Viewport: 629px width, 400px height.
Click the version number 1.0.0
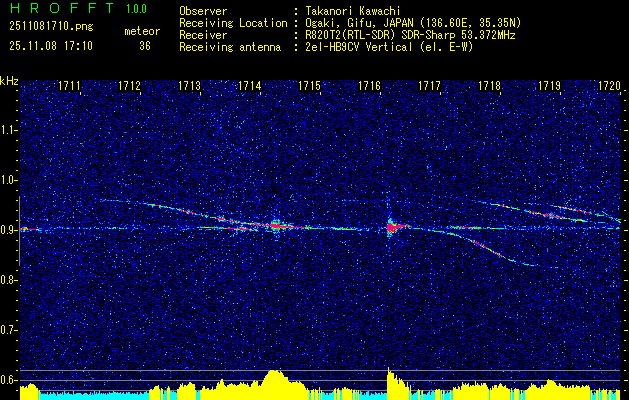[136, 9]
